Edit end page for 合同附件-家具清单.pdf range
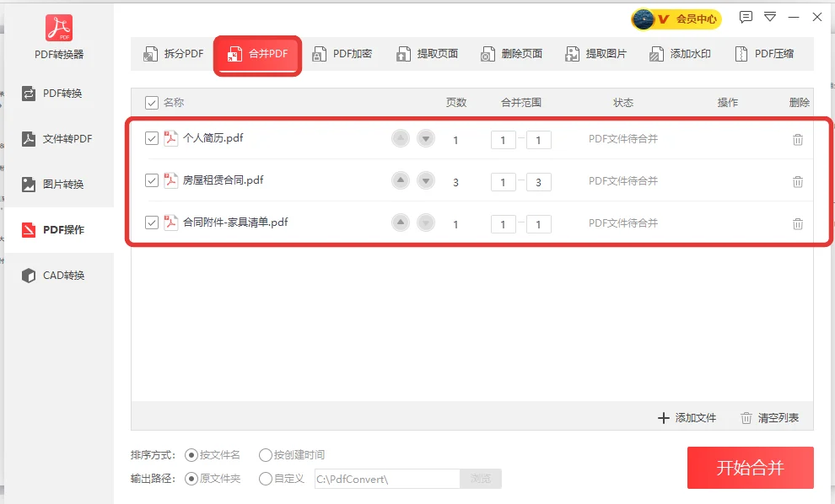 (x=538, y=224)
